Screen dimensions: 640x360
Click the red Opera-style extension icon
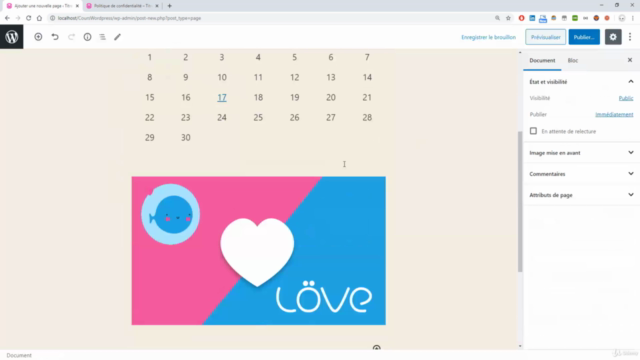521,18
